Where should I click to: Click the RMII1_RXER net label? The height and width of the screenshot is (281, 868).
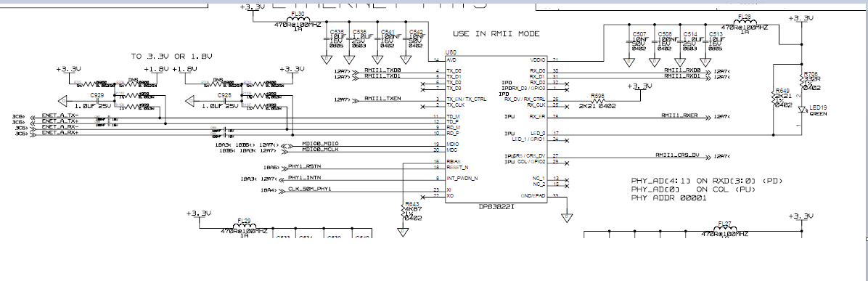[679, 116]
